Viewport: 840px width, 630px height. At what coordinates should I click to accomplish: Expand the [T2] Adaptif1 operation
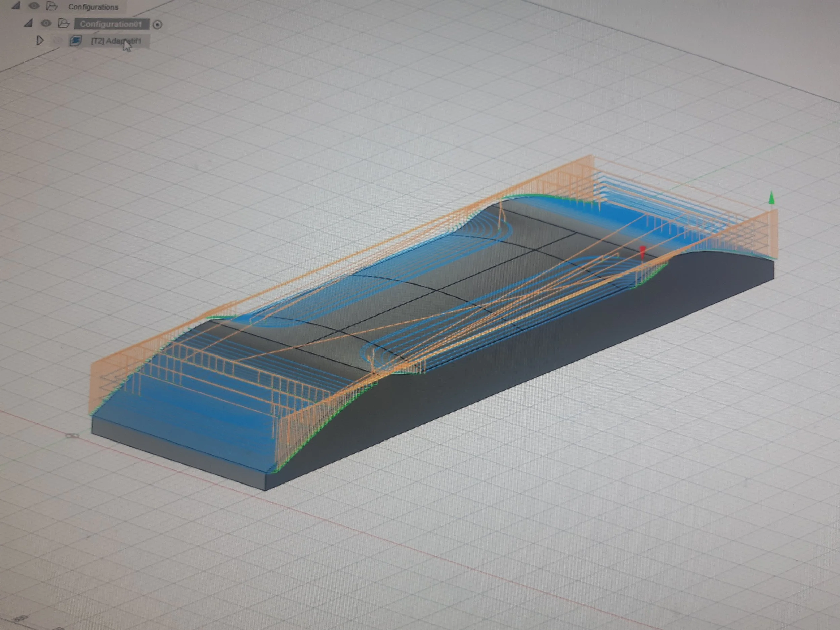coord(40,40)
